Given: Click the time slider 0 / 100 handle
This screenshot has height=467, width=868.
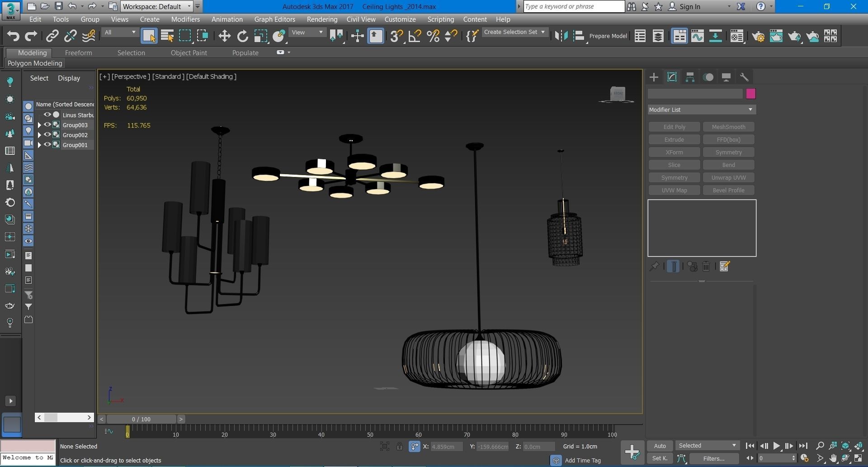Looking at the screenshot, I should coord(142,419).
